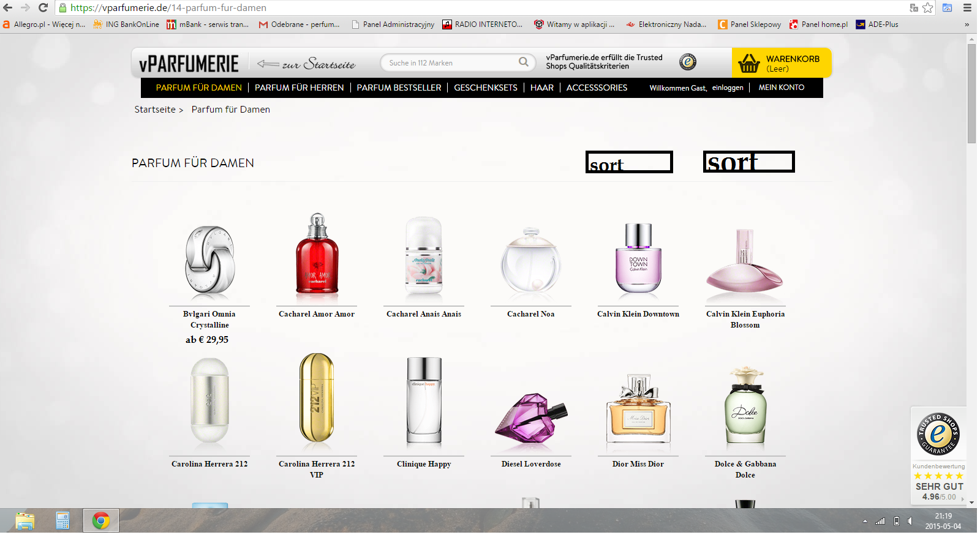Image resolution: width=980 pixels, height=551 pixels.
Task: Open the Dolce & Gabbana Dolce image
Action: pyautogui.click(x=745, y=405)
